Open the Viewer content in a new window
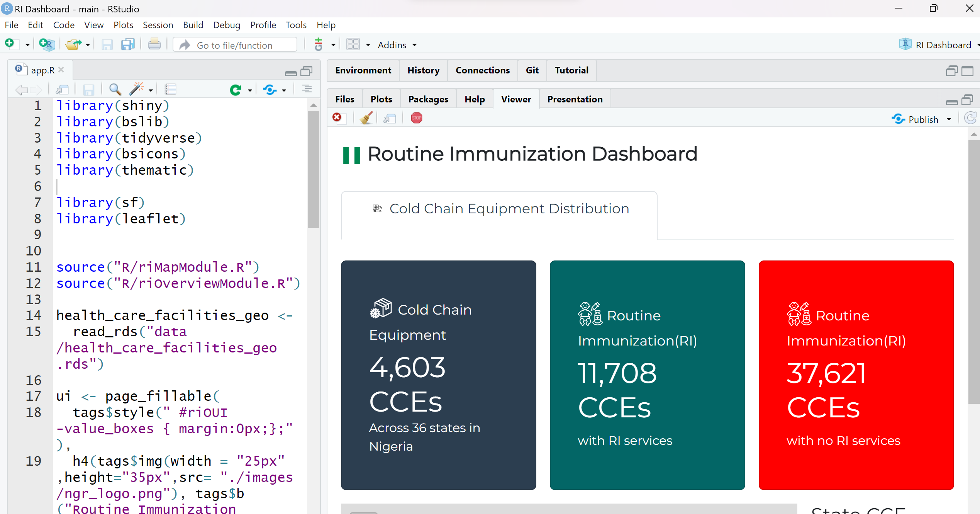 click(x=389, y=118)
